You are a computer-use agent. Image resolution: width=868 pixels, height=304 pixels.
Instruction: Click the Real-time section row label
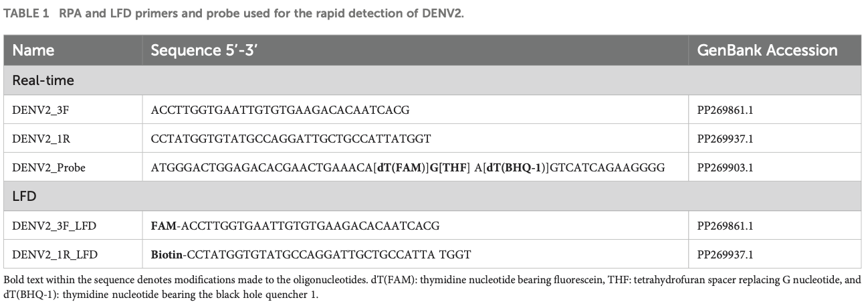click(43, 80)
